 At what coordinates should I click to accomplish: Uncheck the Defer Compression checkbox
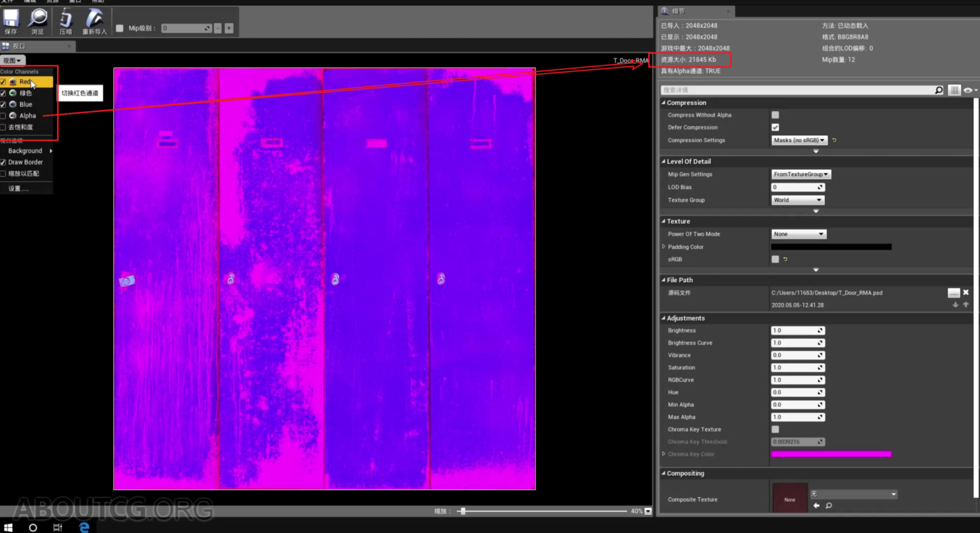coord(775,127)
